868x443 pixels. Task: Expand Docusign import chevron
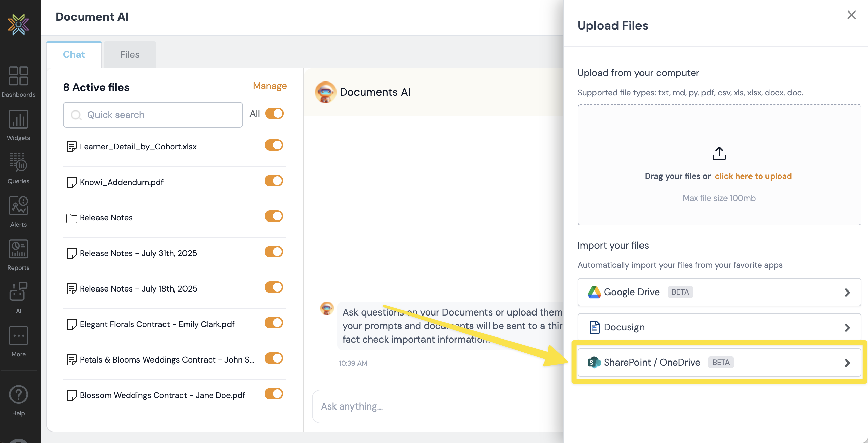(847, 327)
